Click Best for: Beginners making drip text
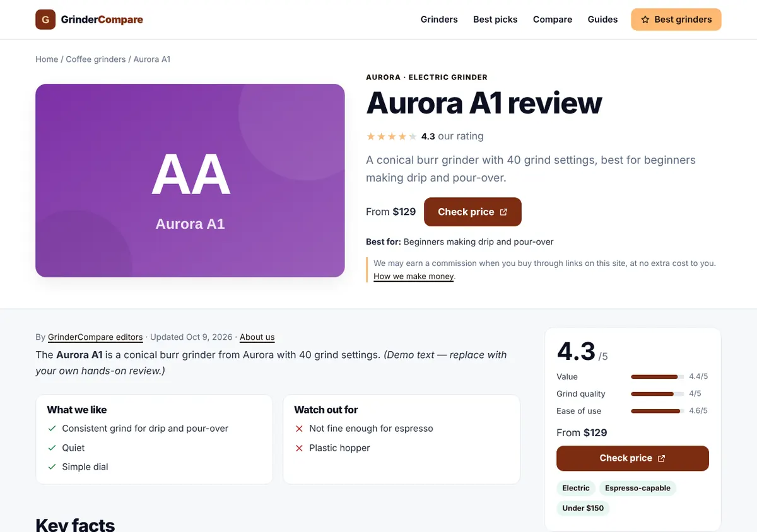 tap(460, 242)
